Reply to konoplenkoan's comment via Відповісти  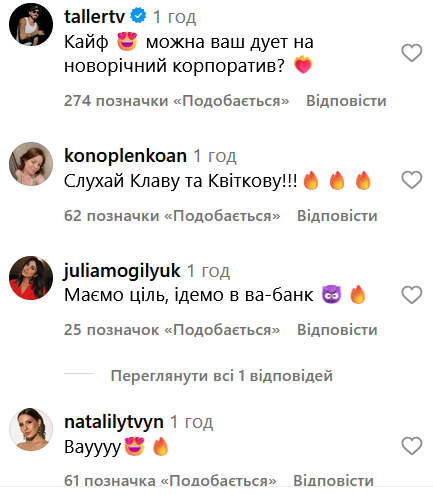pos(337,216)
